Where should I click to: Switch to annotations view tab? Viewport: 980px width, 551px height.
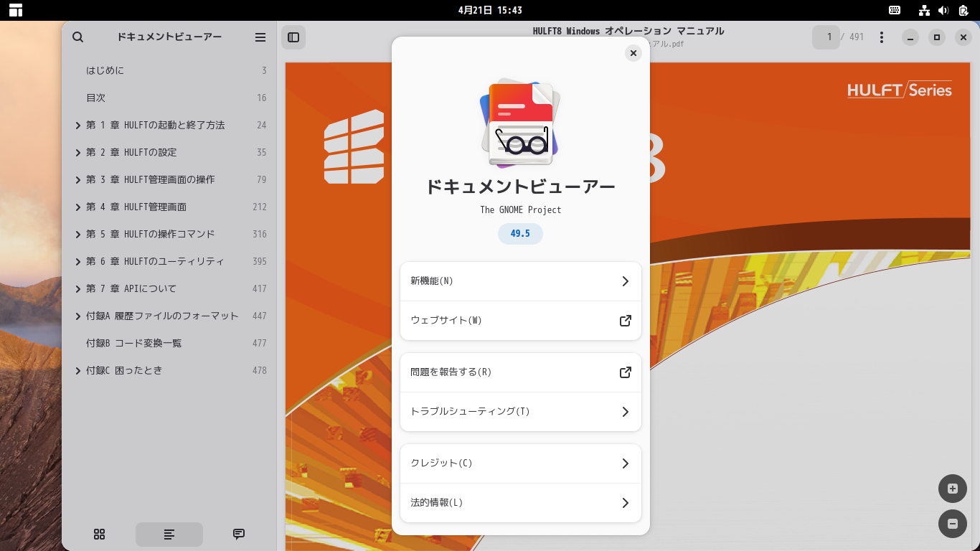coord(239,534)
